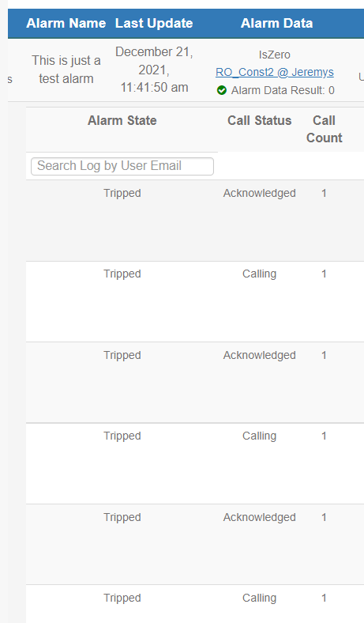Viewport: 364px width, 623px height.
Task: Click the second Acknowledged status entry
Action: click(260, 355)
